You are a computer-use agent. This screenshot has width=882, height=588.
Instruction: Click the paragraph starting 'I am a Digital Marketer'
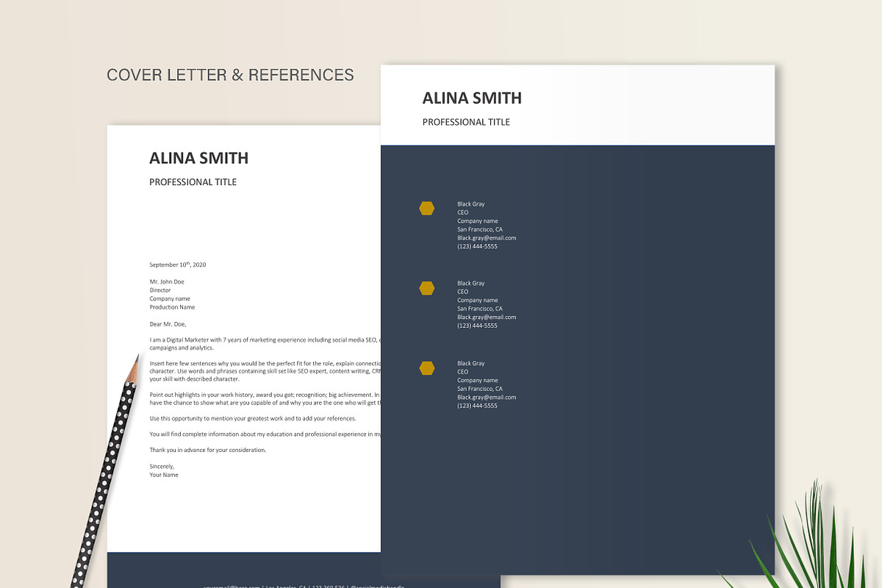click(x=265, y=344)
